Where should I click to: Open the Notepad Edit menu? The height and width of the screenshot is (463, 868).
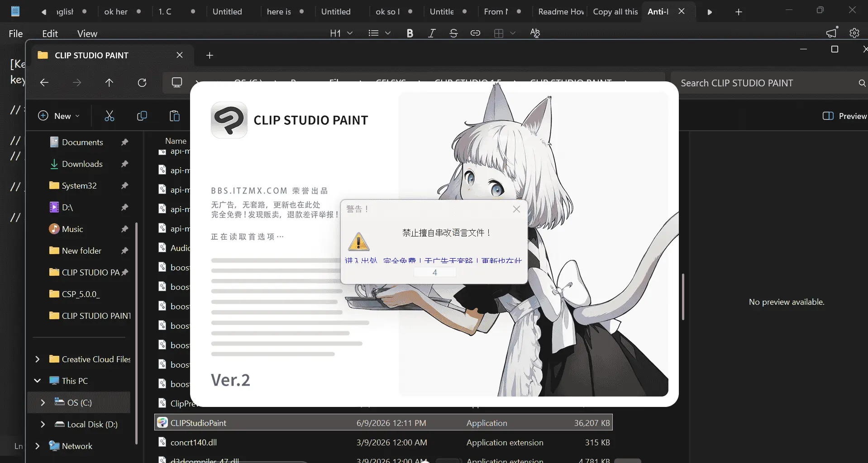(x=50, y=33)
